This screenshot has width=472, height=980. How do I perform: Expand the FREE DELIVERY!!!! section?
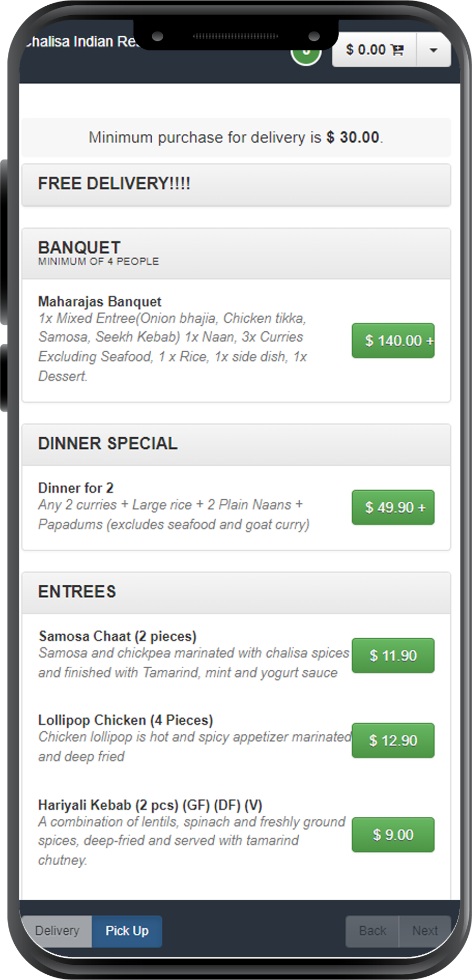pyautogui.click(x=236, y=184)
